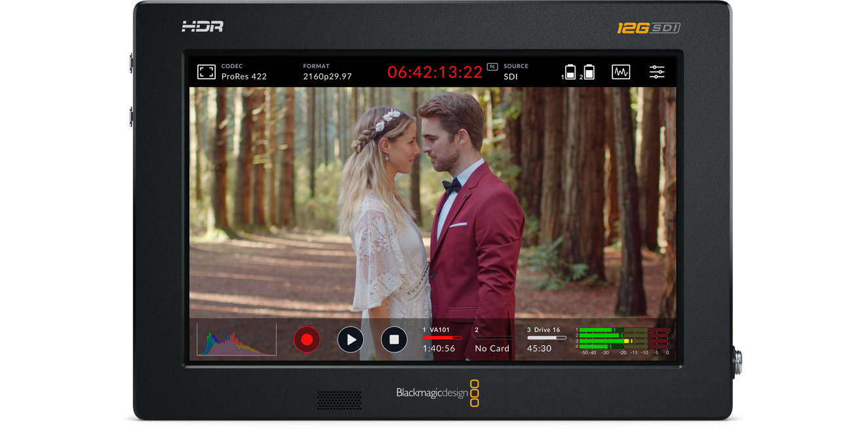Check battery 1 status indicator
Image resolution: width=868 pixels, height=431 pixels.
coord(570,71)
